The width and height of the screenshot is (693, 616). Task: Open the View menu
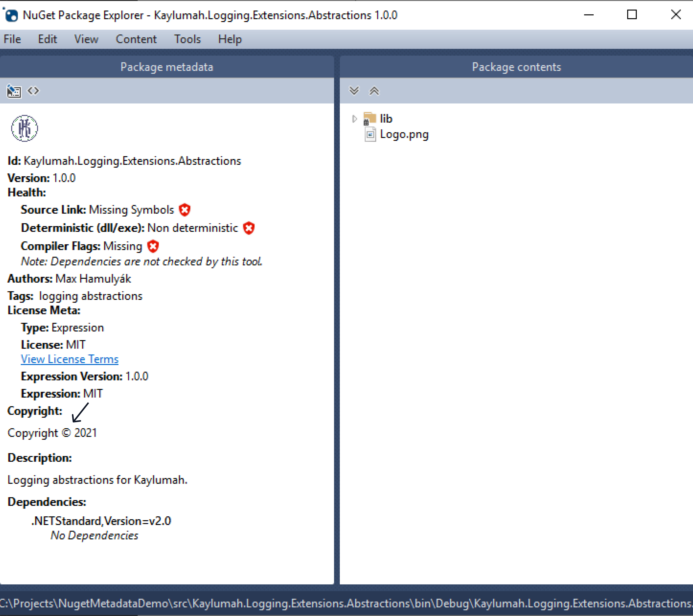click(86, 39)
